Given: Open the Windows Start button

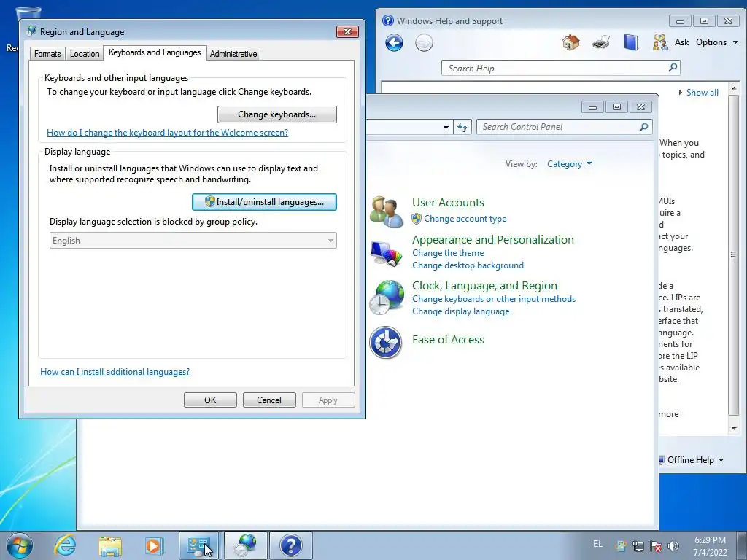Looking at the screenshot, I should (x=20, y=545).
